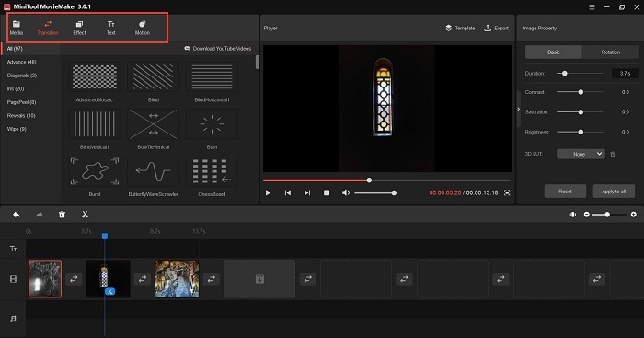This screenshot has height=338, width=644.
Task: Play the video preview
Action: point(269,192)
